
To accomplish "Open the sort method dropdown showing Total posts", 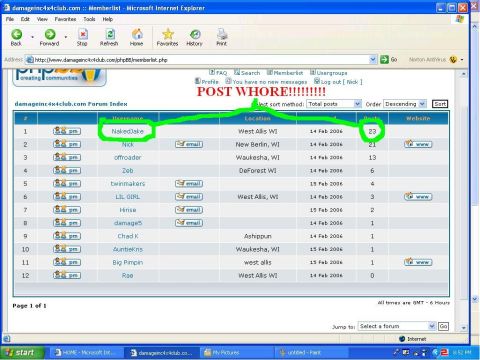I will (x=334, y=104).
